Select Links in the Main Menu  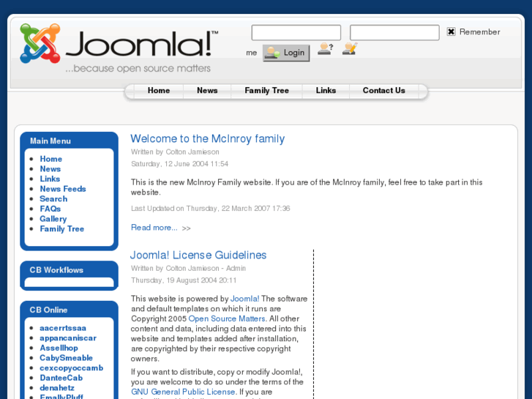[x=50, y=179]
